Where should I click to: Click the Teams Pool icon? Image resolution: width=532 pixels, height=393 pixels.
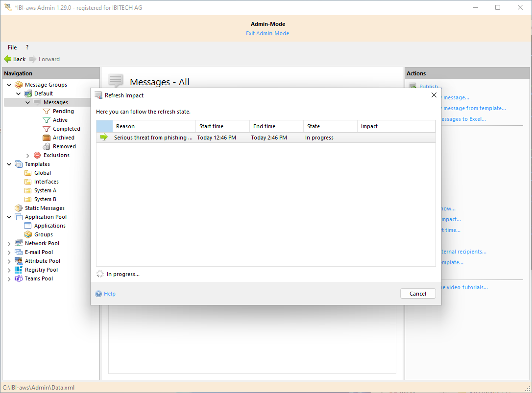click(19, 278)
